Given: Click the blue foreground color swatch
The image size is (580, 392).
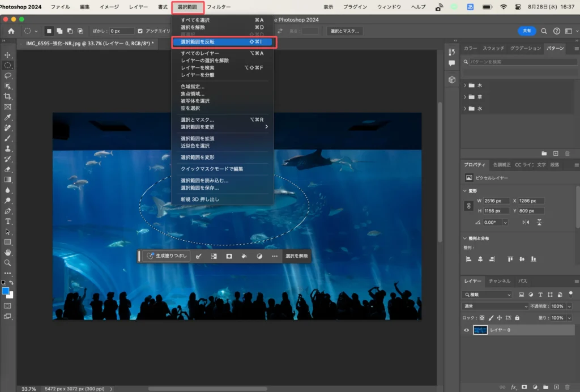Looking at the screenshot, I should click(x=6, y=291).
